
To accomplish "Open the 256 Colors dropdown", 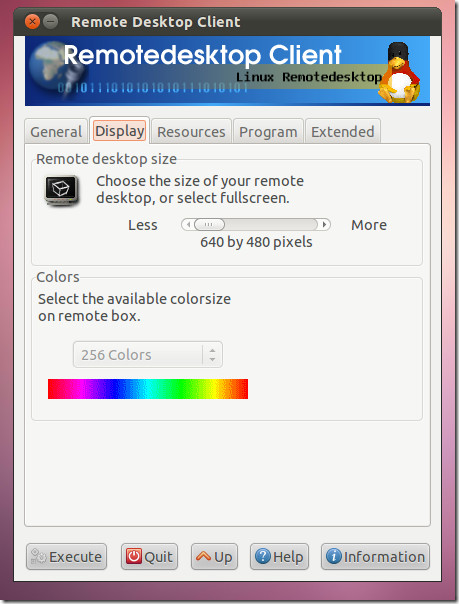I will tap(147, 354).
